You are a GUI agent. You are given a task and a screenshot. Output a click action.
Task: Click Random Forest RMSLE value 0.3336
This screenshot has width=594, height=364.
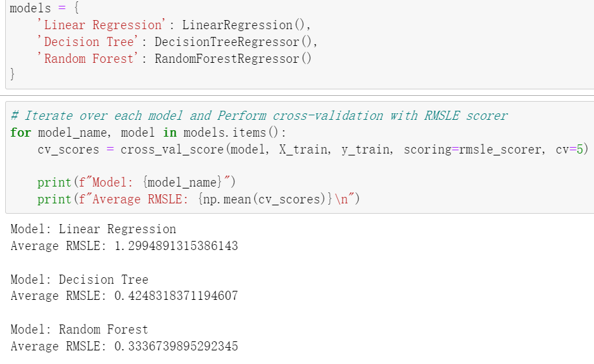[x=176, y=347]
